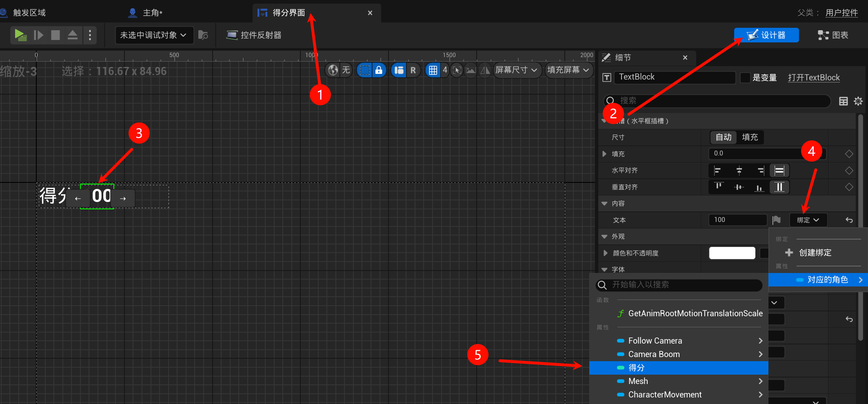Open the 屏幕尺寸 screen size dropdown
This screenshot has width=868, height=404.
point(516,70)
